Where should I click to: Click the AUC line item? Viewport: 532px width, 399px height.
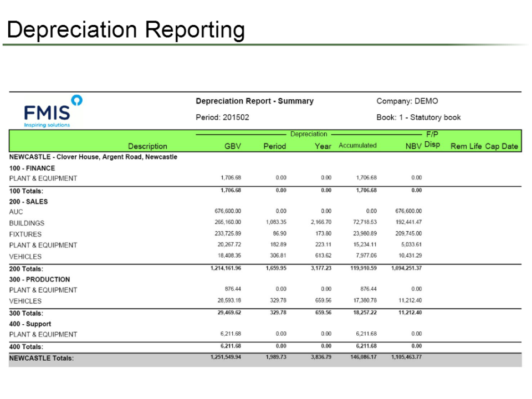click(x=16, y=212)
